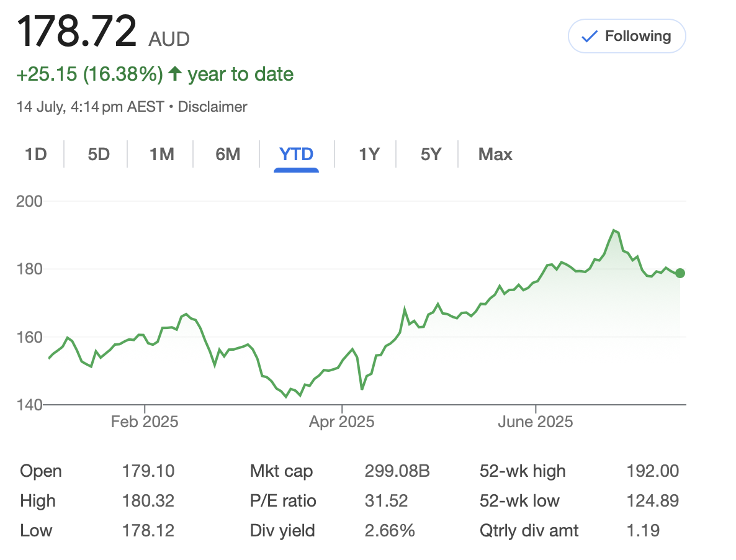Show the Max time range
The height and width of the screenshot is (560, 736).
(x=495, y=154)
